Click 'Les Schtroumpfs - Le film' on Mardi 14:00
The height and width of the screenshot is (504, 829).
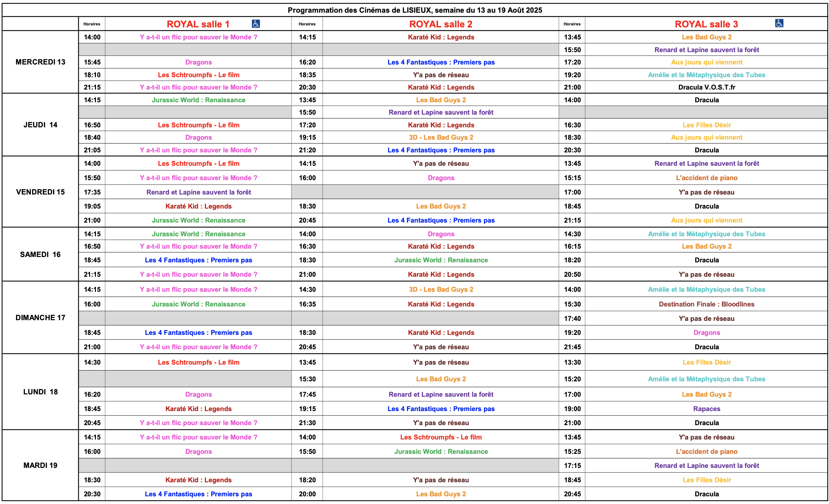(441, 437)
